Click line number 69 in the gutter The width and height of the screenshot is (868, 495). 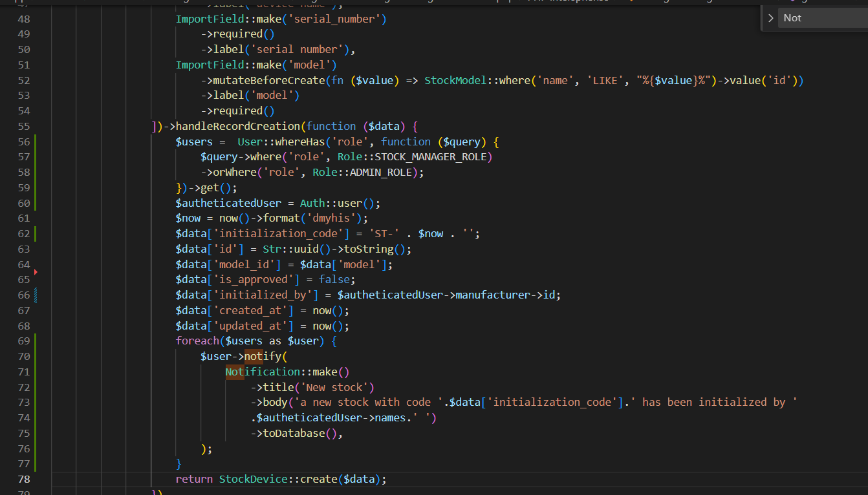tap(23, 341)
